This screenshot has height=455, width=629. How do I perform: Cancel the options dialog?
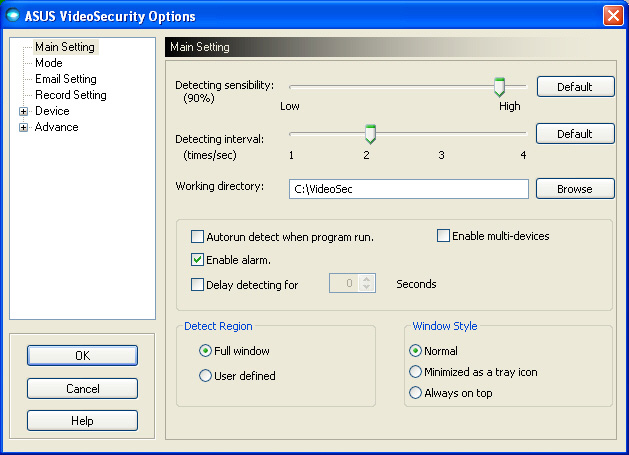pos(83,388)
